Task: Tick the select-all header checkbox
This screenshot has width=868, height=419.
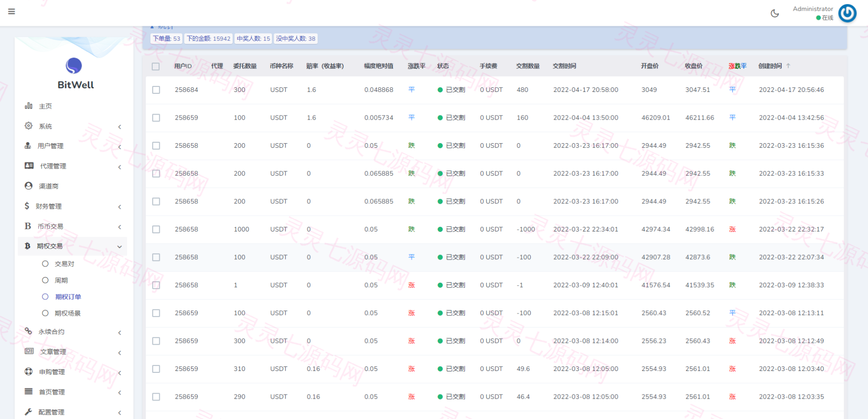Action: [156, 67]
